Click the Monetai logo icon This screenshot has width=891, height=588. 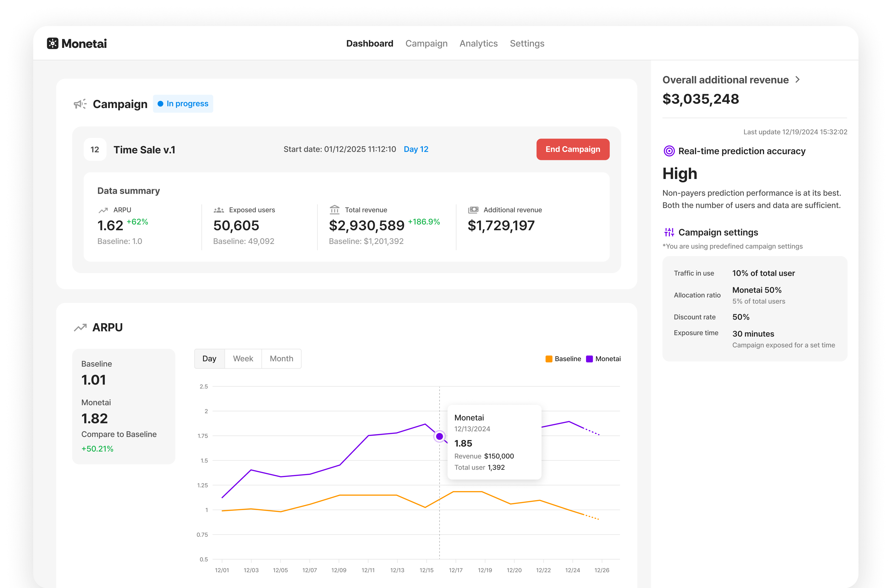52,44
